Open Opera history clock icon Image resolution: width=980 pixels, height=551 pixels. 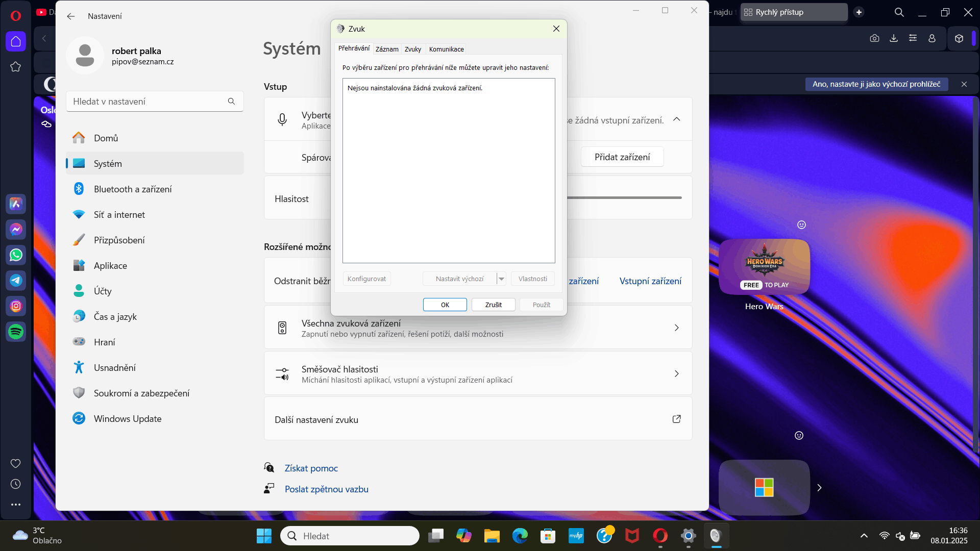[16, 484]
